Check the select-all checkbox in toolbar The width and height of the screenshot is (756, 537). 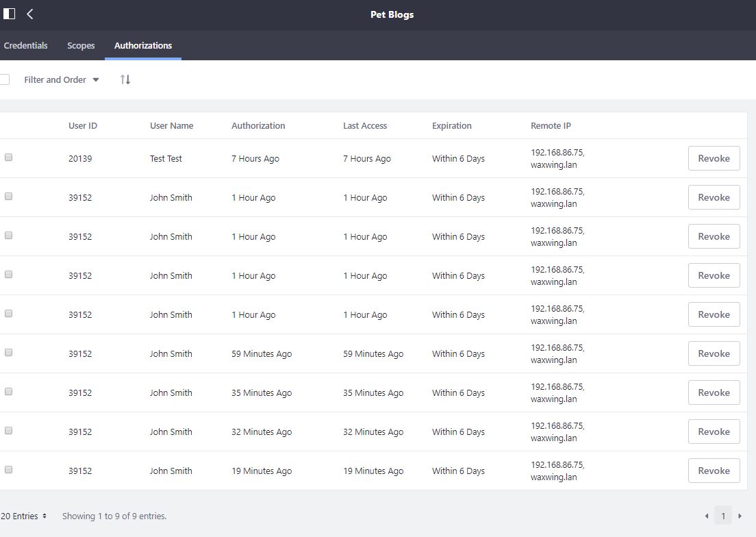pyautogui.click(x=5, y=79)
